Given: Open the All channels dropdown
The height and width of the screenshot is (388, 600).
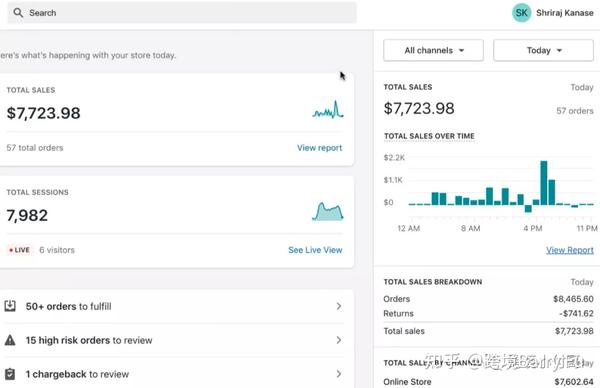Looking at the screenshot, I should [x=433, y=50].
